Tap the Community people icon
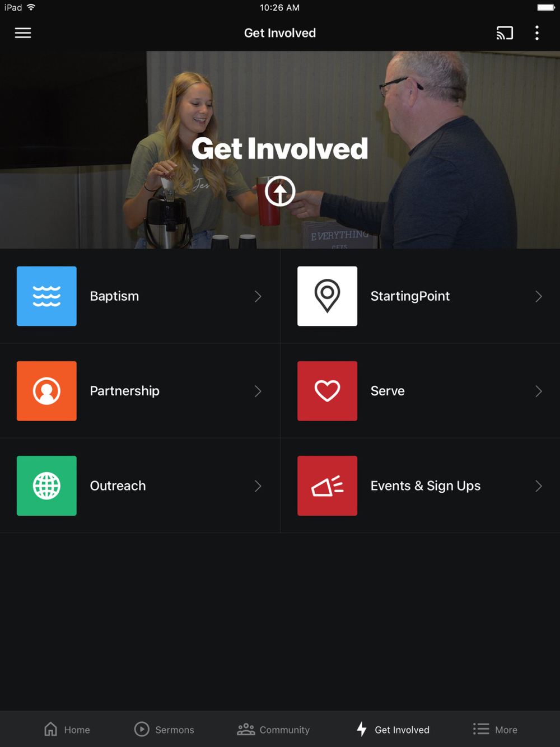This screenshot has width=560, height=747. [246, 729]
